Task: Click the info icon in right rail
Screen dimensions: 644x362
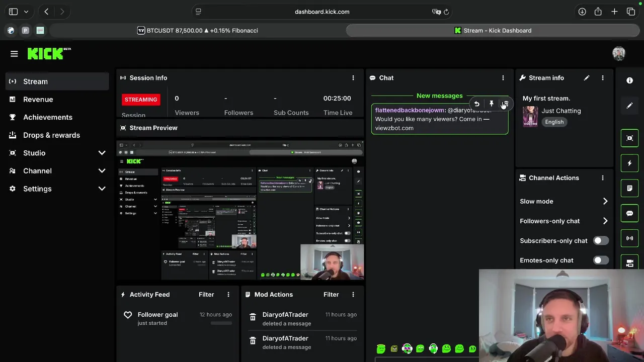Action: tap(629, 80)
